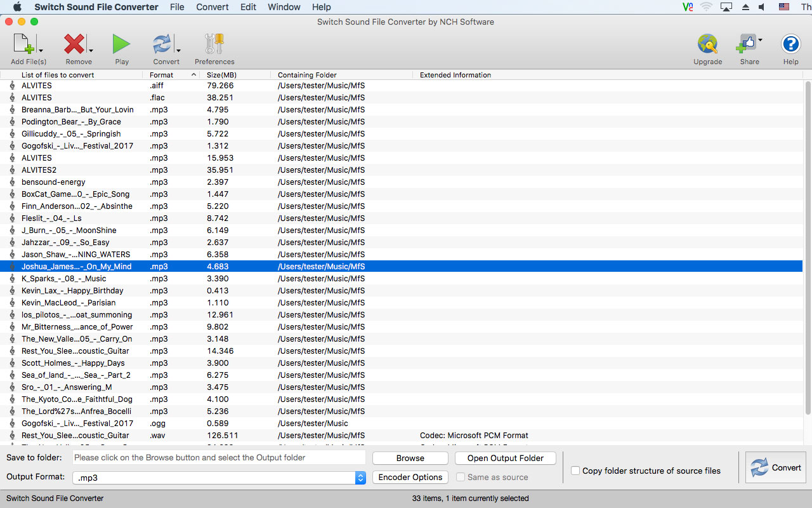Click the music note icon beside K_Sparks_-_08_-_Music

pyautogui.click(x=12, y=279)
